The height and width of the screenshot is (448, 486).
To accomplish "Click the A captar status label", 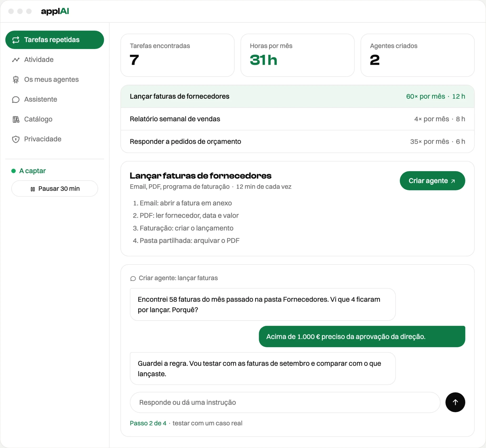I will coord(32,171).
